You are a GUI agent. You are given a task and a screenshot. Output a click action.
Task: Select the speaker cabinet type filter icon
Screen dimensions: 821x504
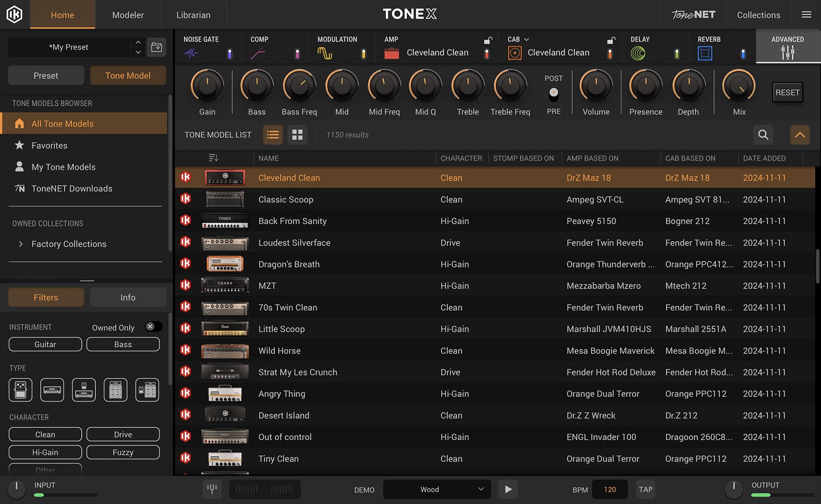[x=115, y=390]
